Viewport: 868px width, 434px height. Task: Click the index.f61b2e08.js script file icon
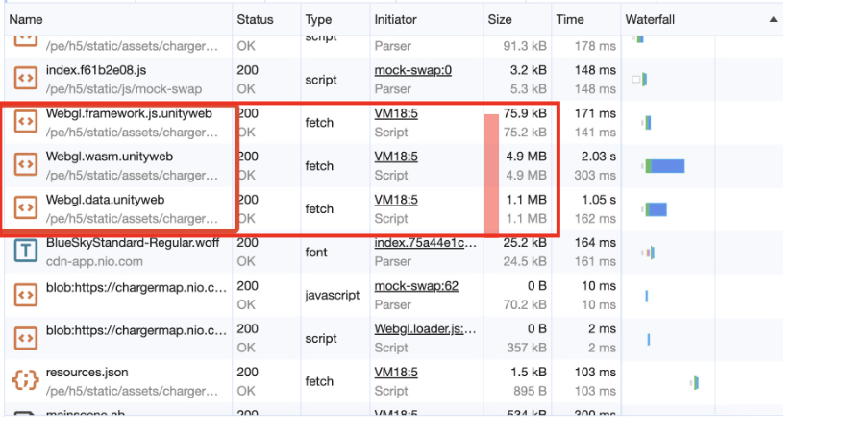[x=26, y=80]
